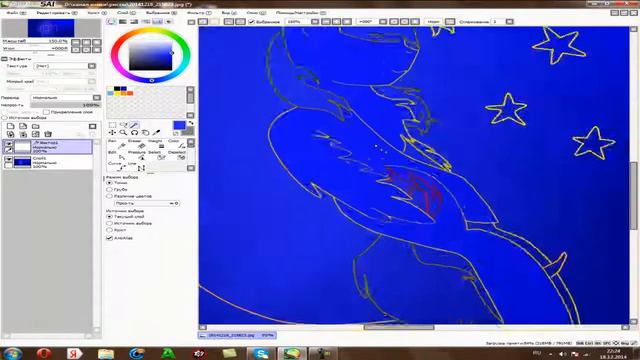Toggle the AntiAlias checkbox

tap(109, 238)
